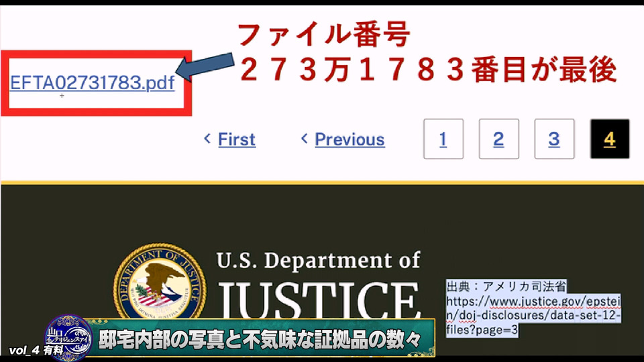Screen dimensions: 644x362
Task: Click the red ファイル番号 annotation
Action: (323, 35)
